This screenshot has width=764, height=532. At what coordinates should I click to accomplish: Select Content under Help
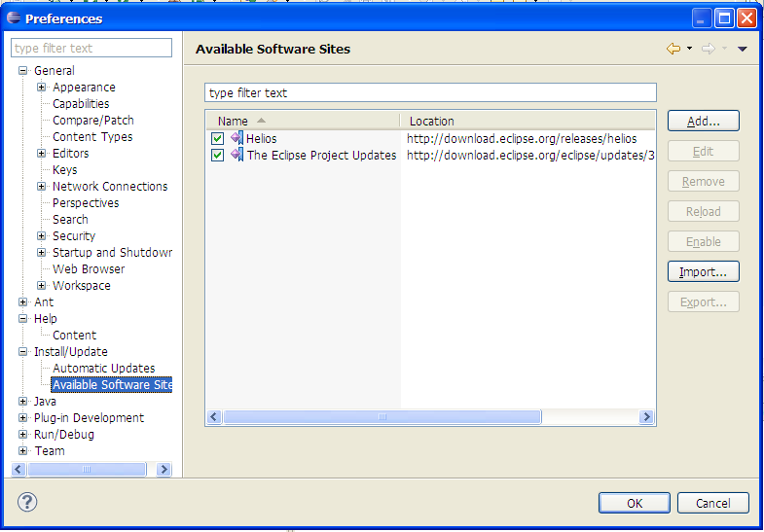[x=75, y=336]
